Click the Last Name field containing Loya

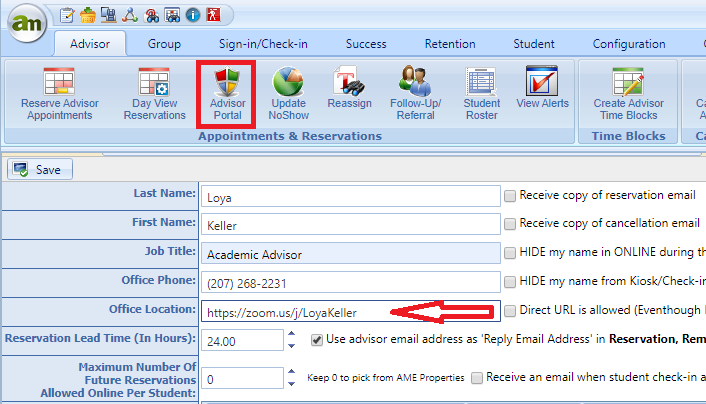tap(351, 196)
